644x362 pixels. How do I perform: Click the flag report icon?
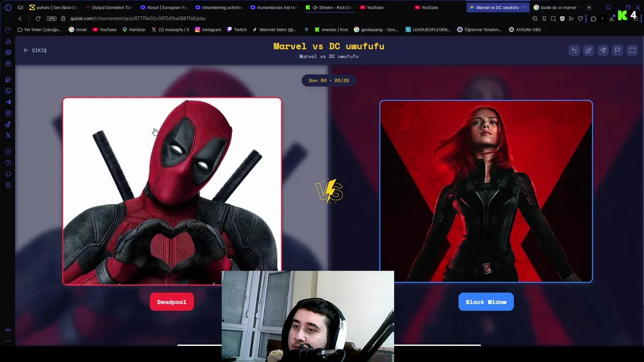(617, 50)
